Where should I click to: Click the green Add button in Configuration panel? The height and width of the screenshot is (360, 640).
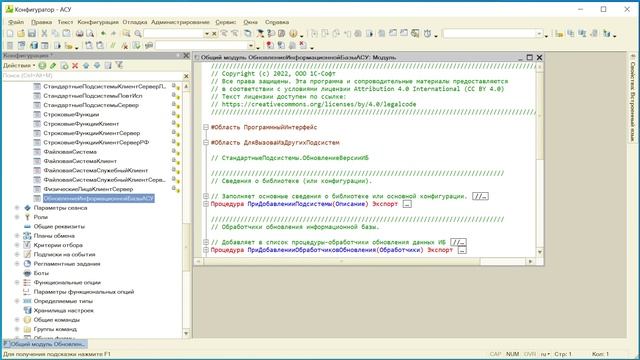[42, 65]
